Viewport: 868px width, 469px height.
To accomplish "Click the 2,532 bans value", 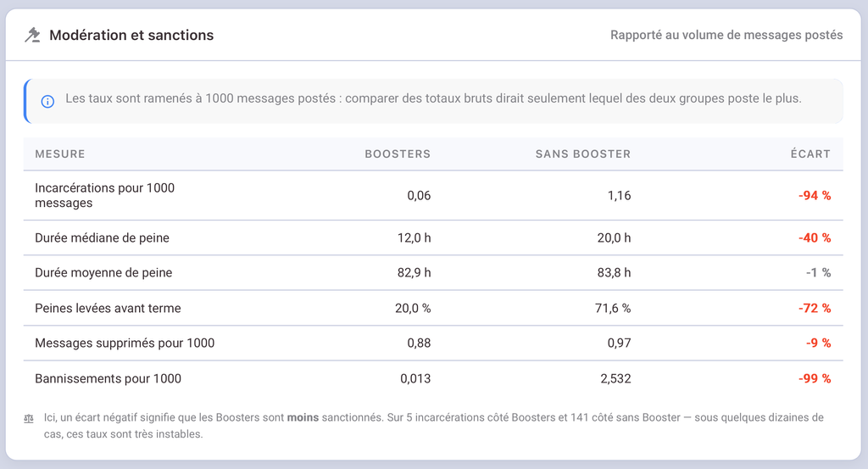I will [x=615, y=378].
